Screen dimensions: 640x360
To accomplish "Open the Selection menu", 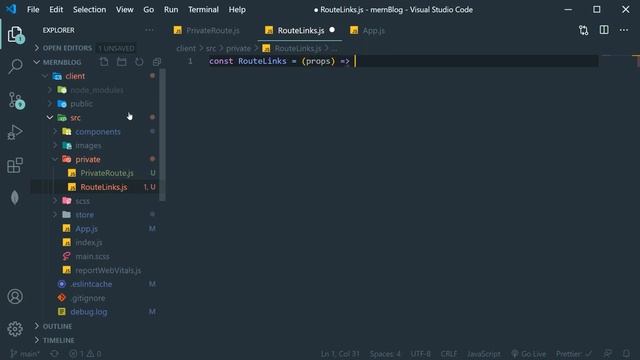I will tap(89, 9).
